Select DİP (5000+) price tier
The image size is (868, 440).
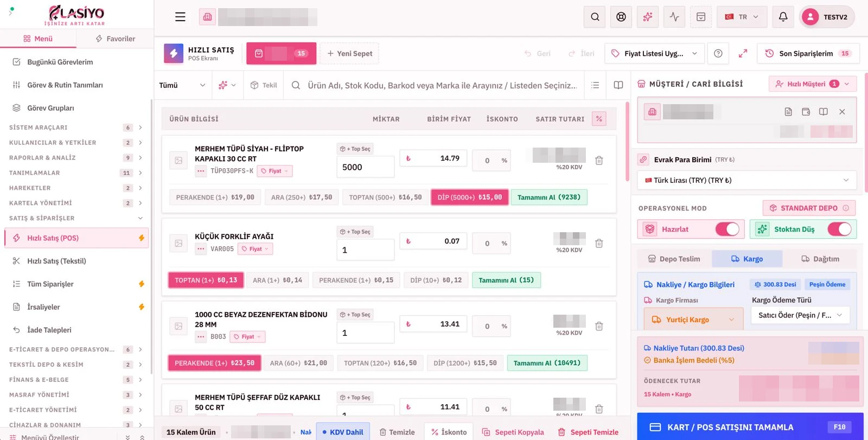pyautogui.click(x=470, y=197)
